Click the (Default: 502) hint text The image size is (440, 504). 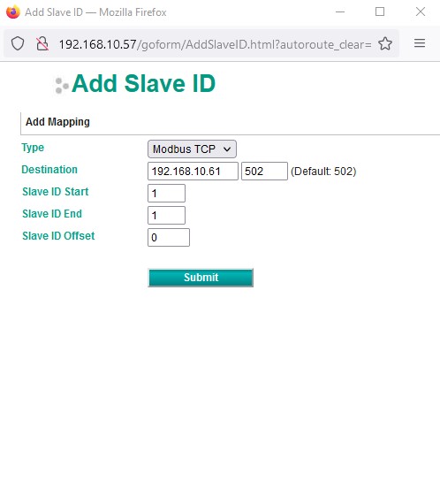pyautogui.click(x=323, y=172)
